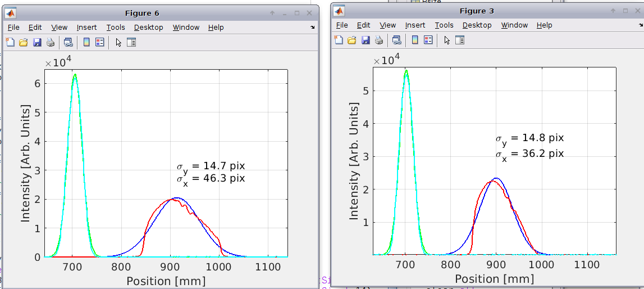Image resolution: width=644 pixels, height=289 pixels.
Task: Enable Edit Plot arrow tool in Figure 6
Action: tap(118, 42)
